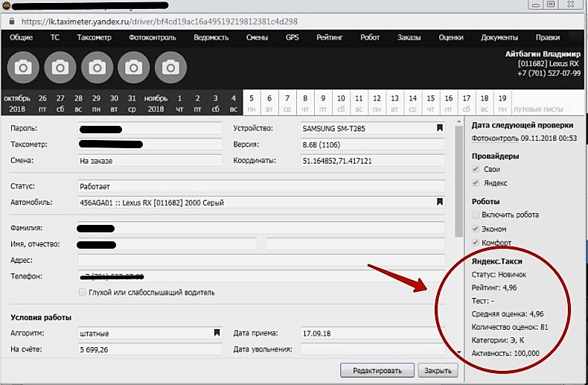Select the 26 пт October date
The width and height of the screenshot is (588, 385).
tap(42, 104)
